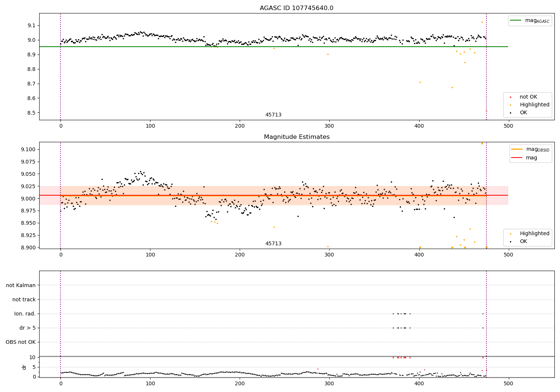
Task: Click the 'not Kalman' y-axis label
Action: pos(21,285)
